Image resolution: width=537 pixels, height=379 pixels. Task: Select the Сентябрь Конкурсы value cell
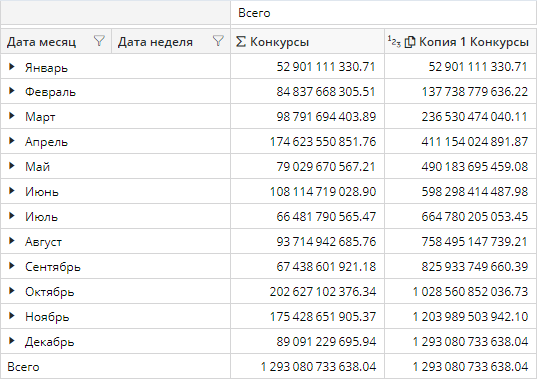(x=307, y=266)
